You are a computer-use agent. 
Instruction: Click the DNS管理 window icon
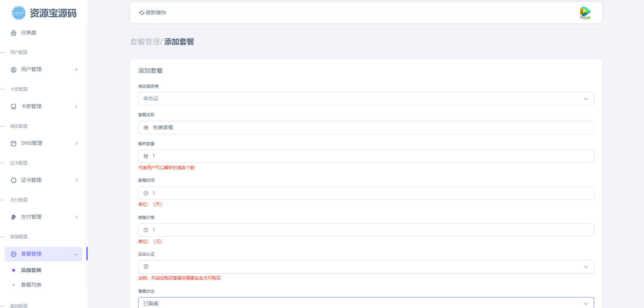click(x=14, y=143)
